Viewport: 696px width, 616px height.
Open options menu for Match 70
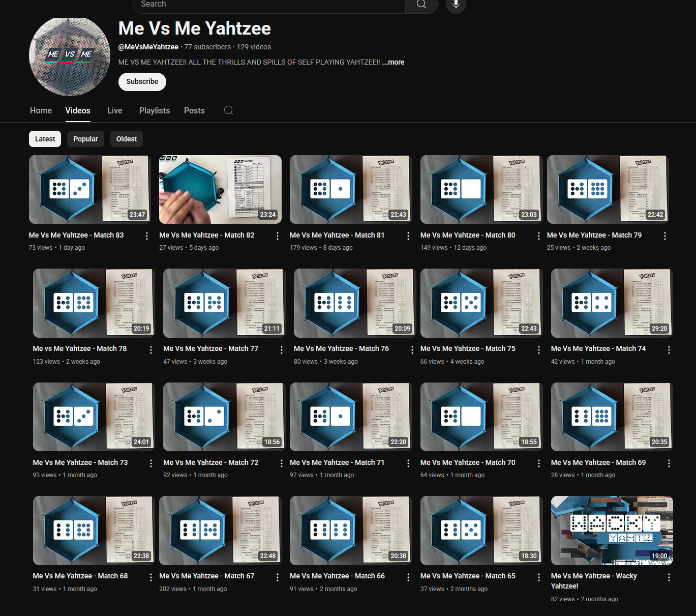pyautogui.click(x=539, y=463)
